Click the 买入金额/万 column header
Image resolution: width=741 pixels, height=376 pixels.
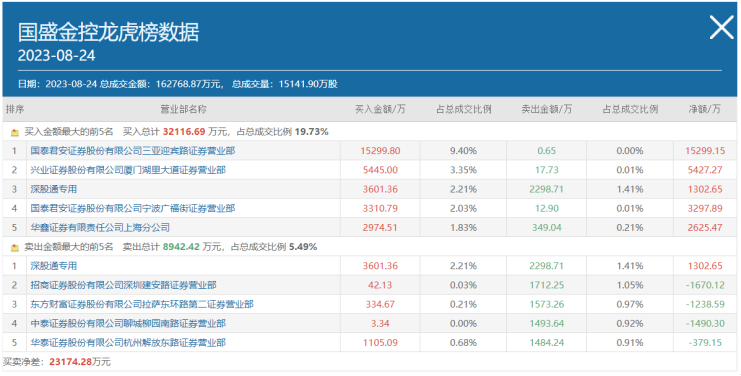[380, 109]
